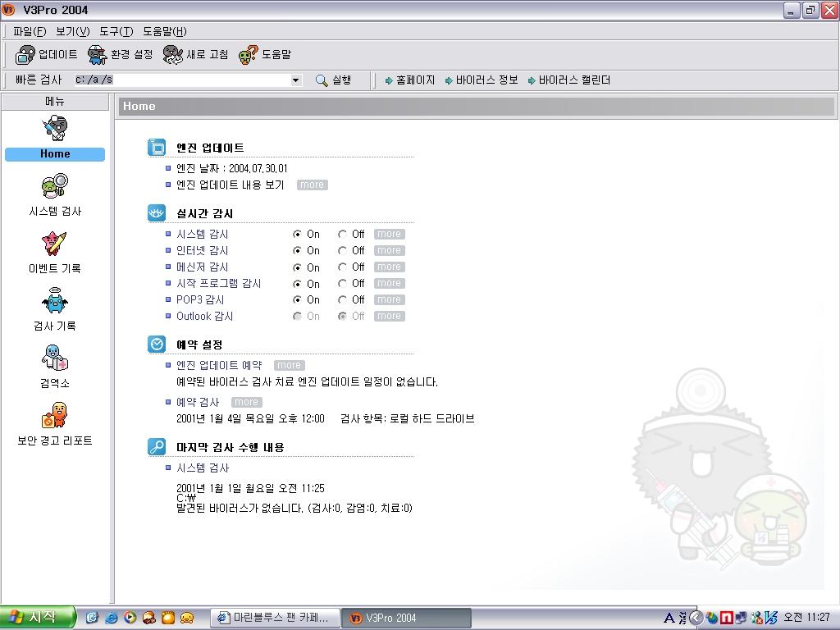Open the 도구(T) menu

click(116, 32)
